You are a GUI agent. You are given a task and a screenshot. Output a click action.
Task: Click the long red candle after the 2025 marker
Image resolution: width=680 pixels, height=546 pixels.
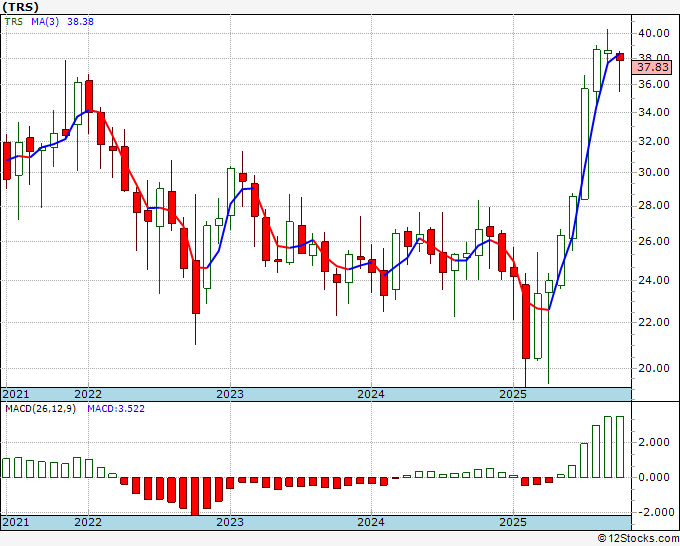(x=526, y=321)
